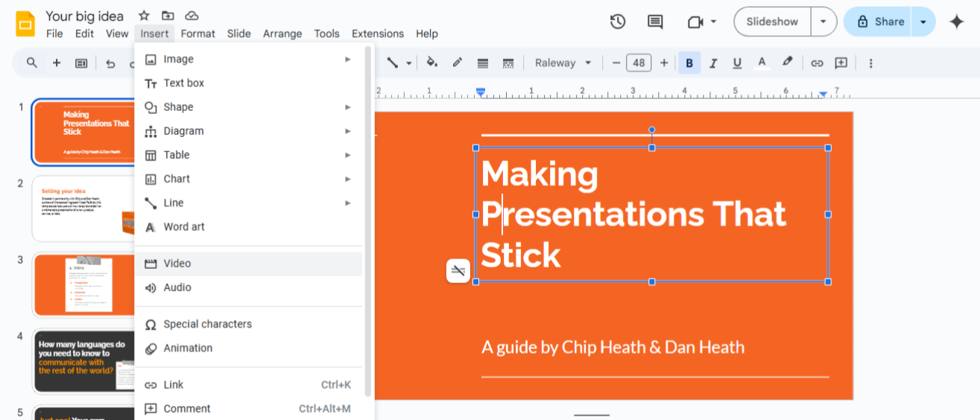The height and width of the screenshot is (420, 980).
Task: Select the line tool icon
Action: [392, 63]
